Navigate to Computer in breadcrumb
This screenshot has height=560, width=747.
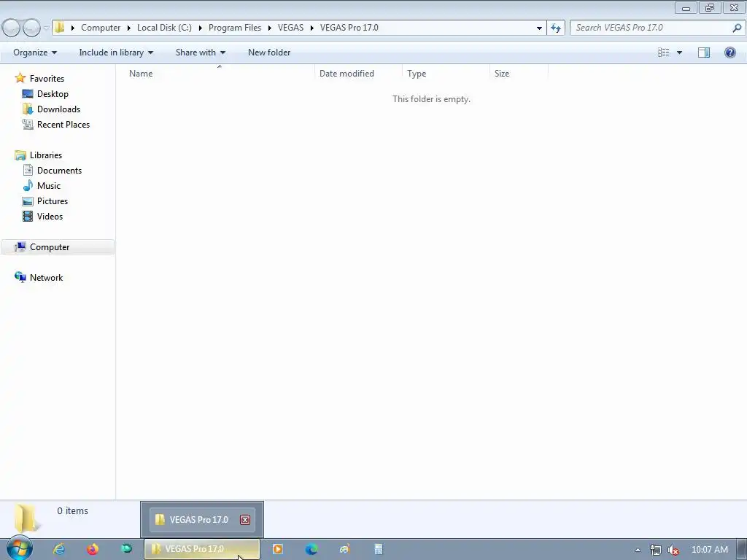pos(101,28)
